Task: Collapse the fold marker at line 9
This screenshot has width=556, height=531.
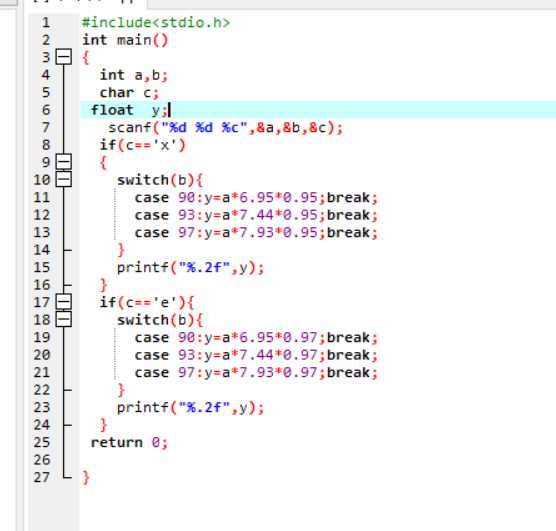Action: (x=64, y=162)
